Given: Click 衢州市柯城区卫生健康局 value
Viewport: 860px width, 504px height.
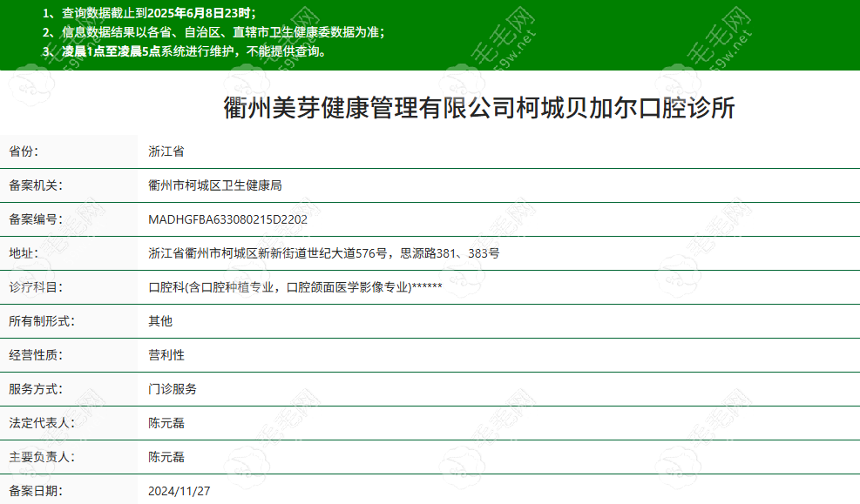Looking at the screenshot, I should (x=215, y=185).
